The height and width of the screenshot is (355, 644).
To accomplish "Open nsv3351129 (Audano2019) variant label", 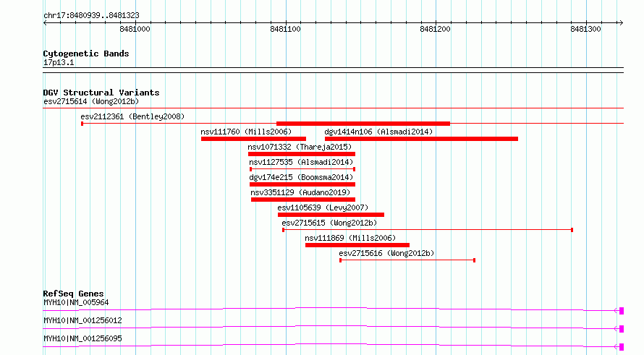I will point(300,192).
